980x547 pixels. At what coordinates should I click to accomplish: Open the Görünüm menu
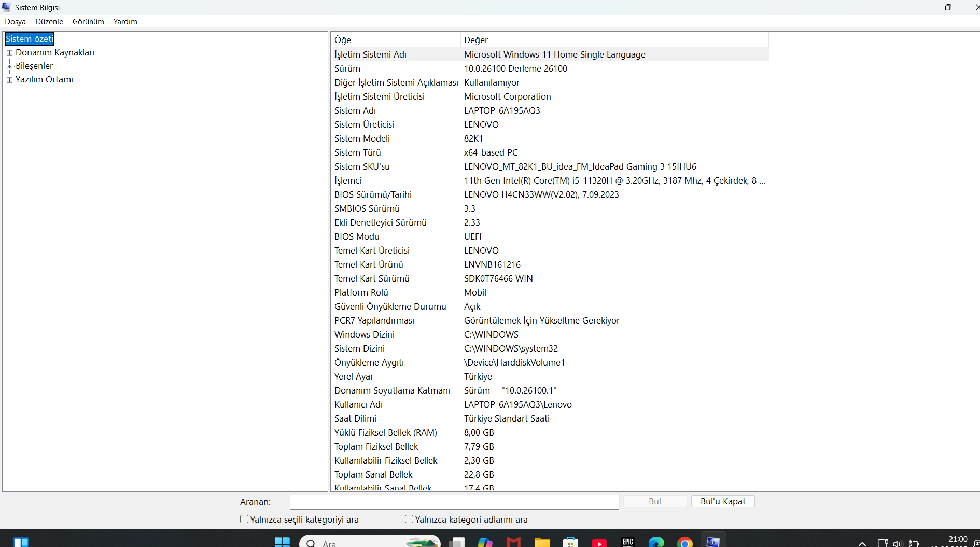[x=88, y=22]
